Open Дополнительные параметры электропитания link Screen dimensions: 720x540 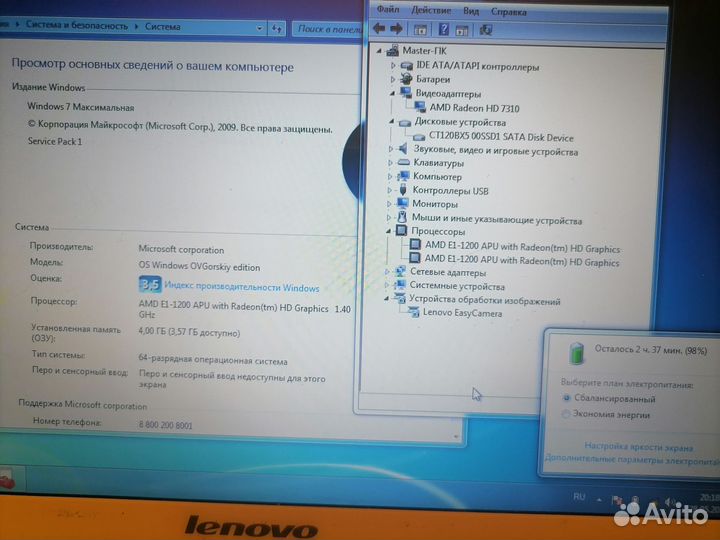pyautogui.click(x=632, y=459)
